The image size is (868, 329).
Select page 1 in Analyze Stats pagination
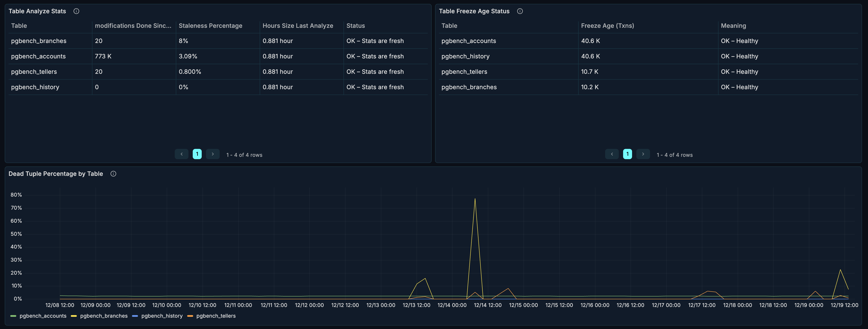[197, 154]
